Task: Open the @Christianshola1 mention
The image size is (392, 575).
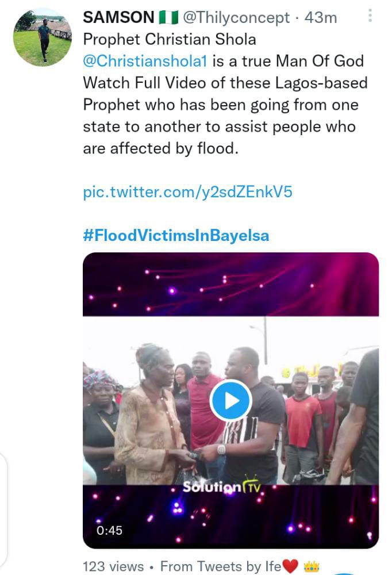Action: (145, 62)
